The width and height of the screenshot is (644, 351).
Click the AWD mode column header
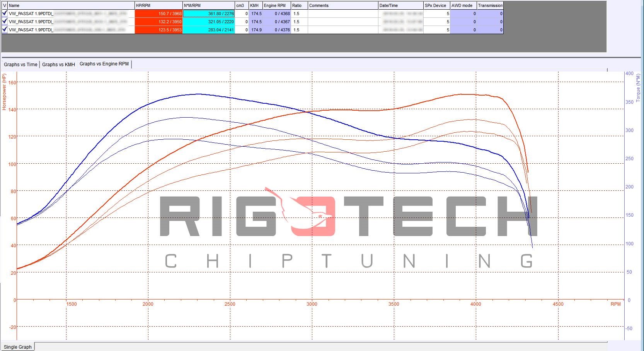[463, 5]
